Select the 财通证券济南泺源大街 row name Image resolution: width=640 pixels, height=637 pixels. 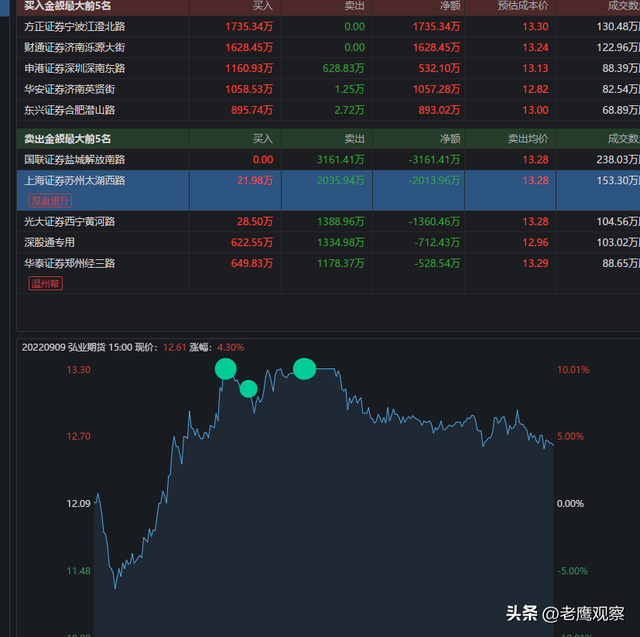pyautogui.click(x=75, y=47)
